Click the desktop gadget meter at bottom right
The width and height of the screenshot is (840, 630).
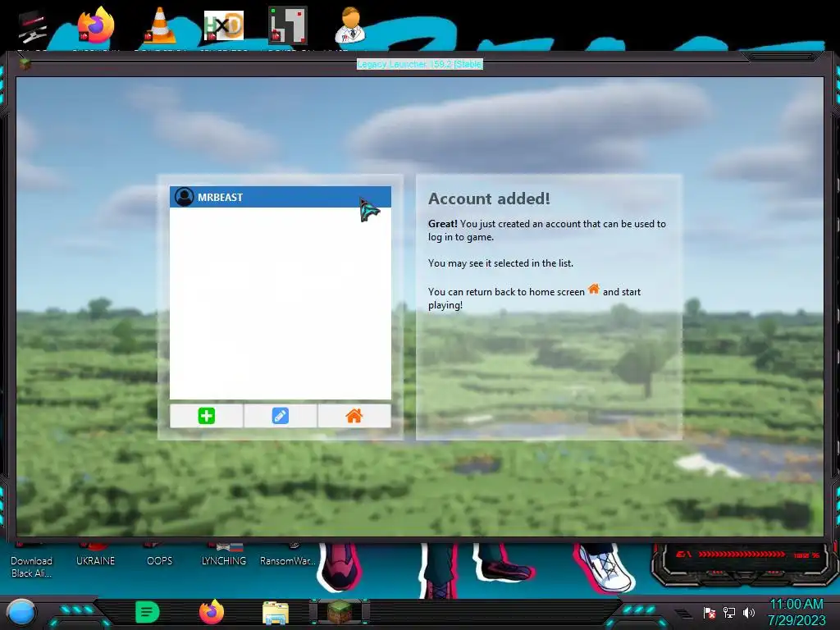(745, 566)
